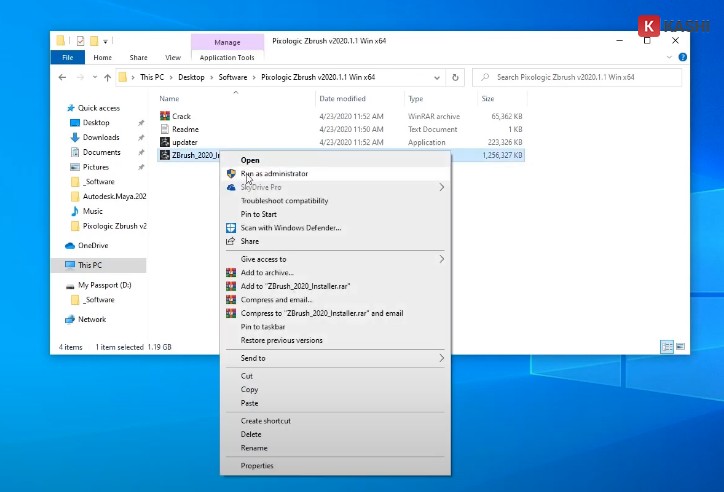Go back with the Back arrow
This screenshot has height=492, width=724.
(x=62, y=78)
